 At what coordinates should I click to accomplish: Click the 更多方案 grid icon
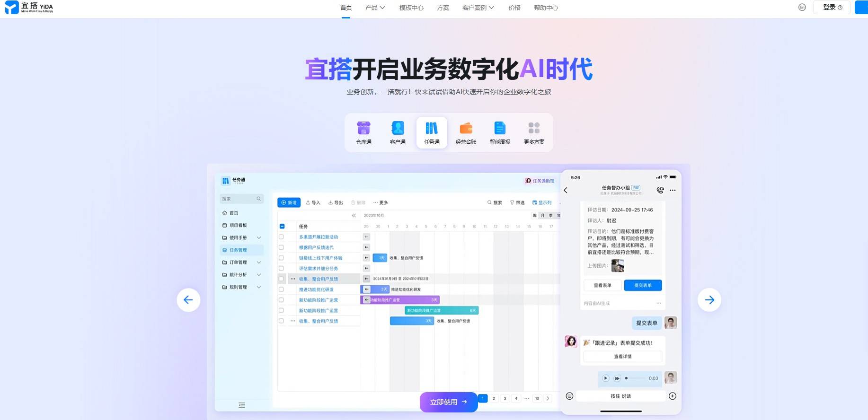(534, 128)
